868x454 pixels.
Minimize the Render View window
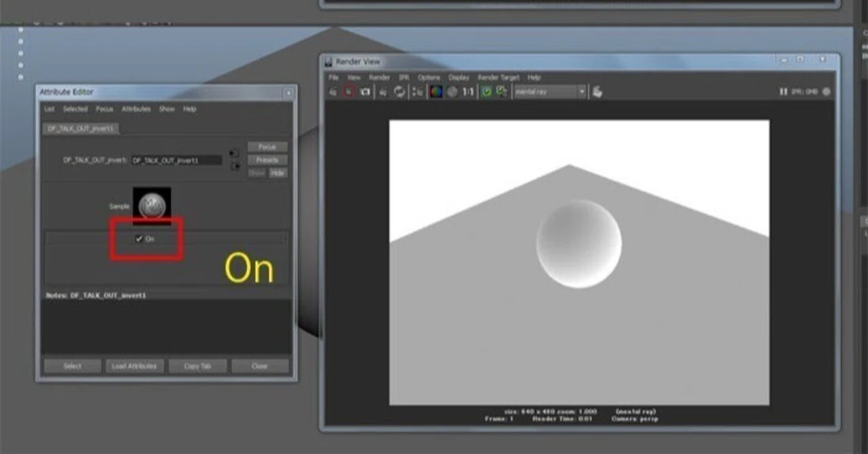click(x=785, y=61)
